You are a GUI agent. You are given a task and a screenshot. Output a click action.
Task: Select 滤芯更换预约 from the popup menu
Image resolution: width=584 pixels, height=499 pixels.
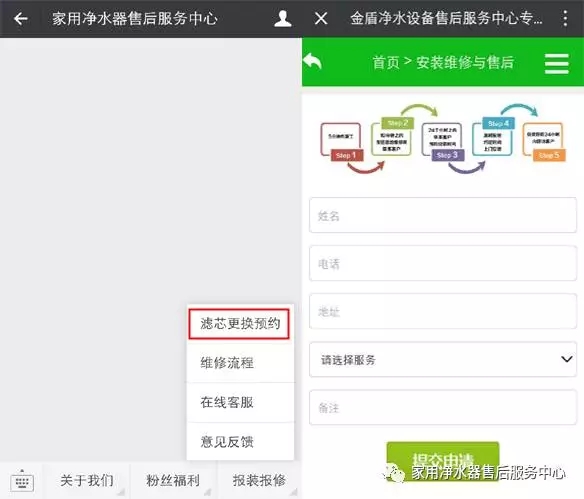pyautogui.click(x=239, y=324)
